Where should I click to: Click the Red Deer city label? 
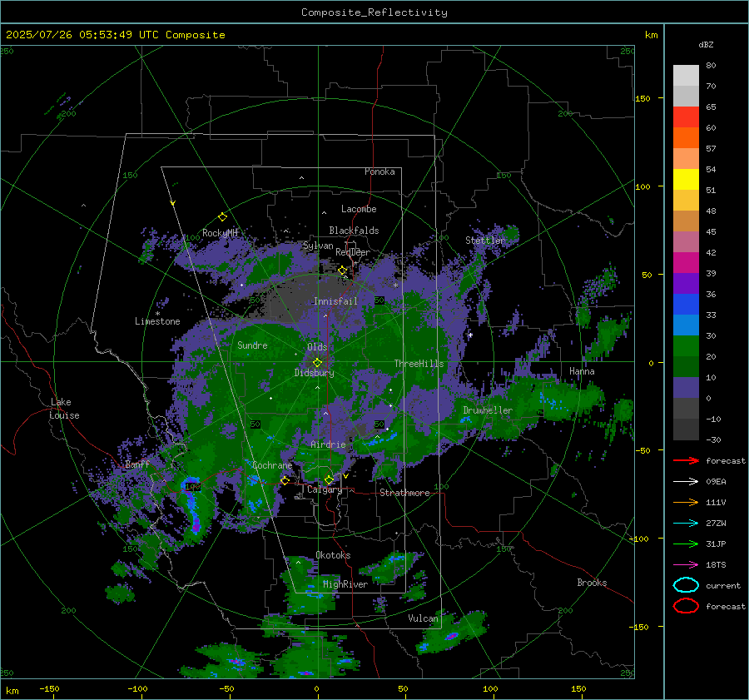click(353, 252)
